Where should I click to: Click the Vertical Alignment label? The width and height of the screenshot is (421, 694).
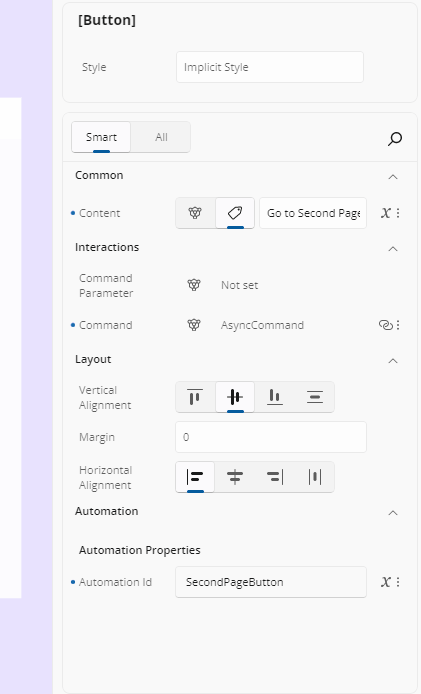105,397
